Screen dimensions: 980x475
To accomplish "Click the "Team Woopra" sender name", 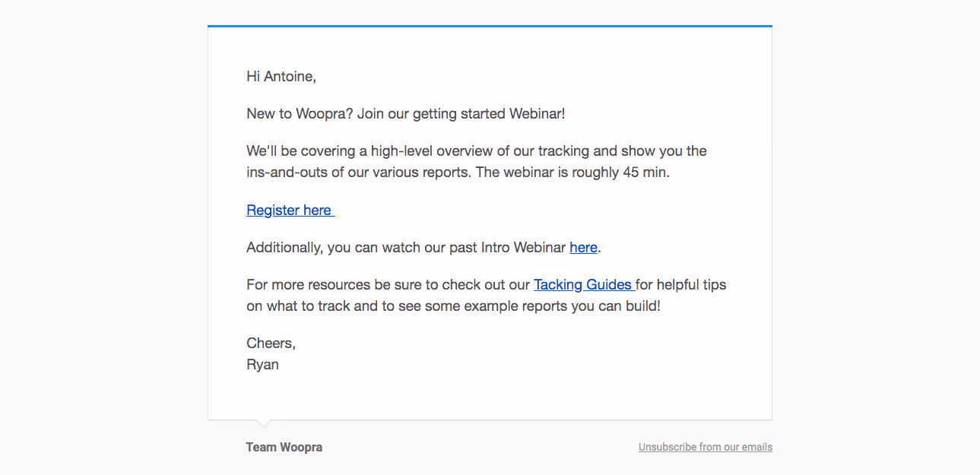I will point(284,447).
